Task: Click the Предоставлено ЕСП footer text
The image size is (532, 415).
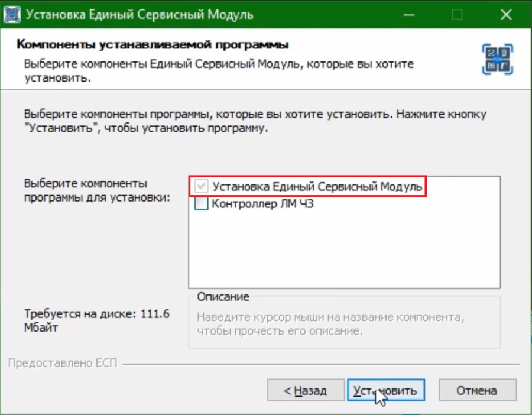Action: (x=63, y=363)
